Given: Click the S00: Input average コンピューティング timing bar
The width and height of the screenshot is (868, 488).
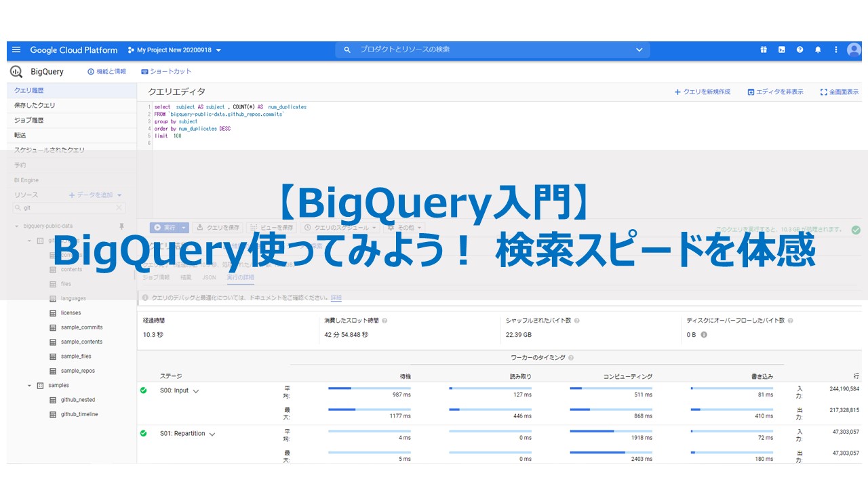Looking at the screenshot, I should click(612, 388).
